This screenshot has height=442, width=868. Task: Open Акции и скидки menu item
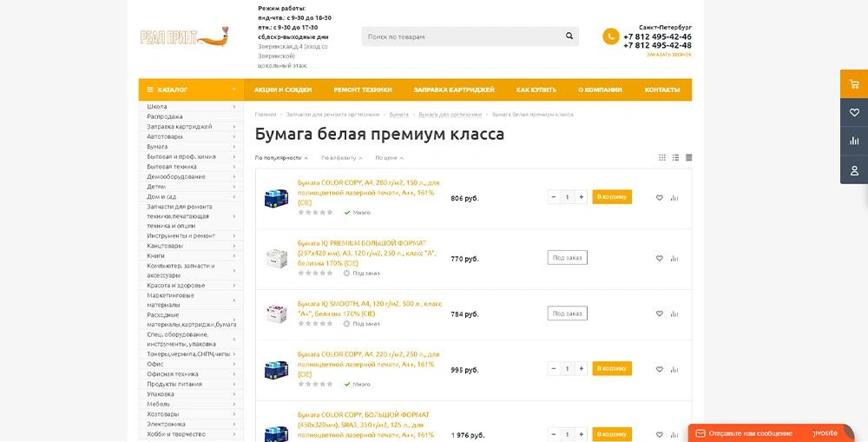283,89
